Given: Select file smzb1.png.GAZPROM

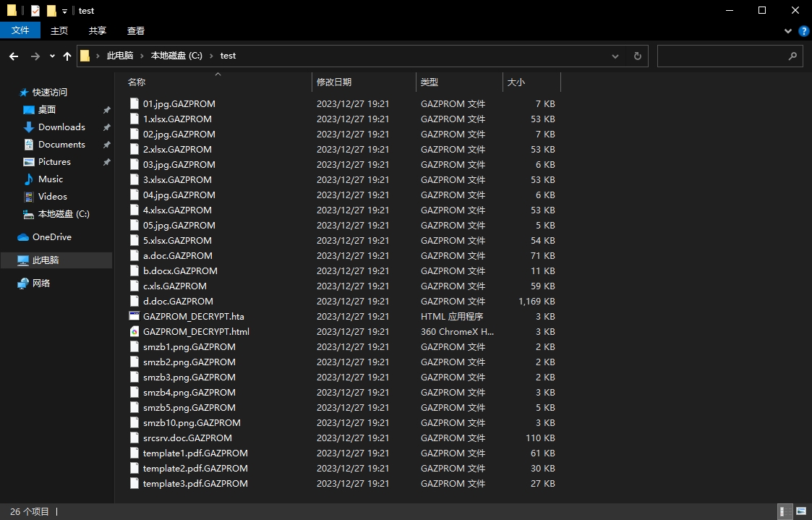Looking at the screenshot, I should point(189,346).
